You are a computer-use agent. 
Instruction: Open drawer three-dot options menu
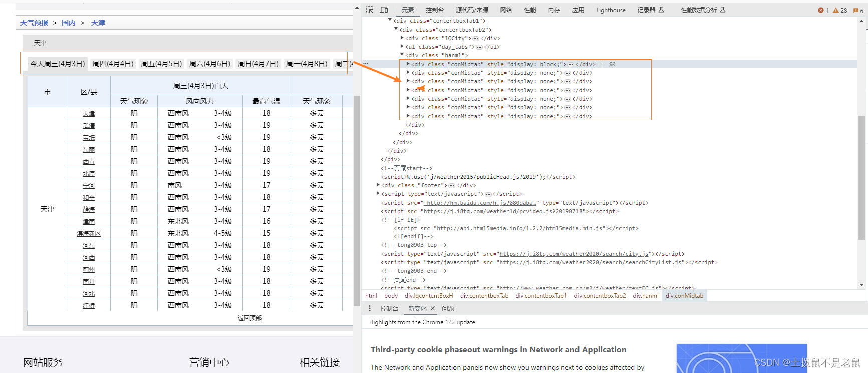(x=370, y=309)
